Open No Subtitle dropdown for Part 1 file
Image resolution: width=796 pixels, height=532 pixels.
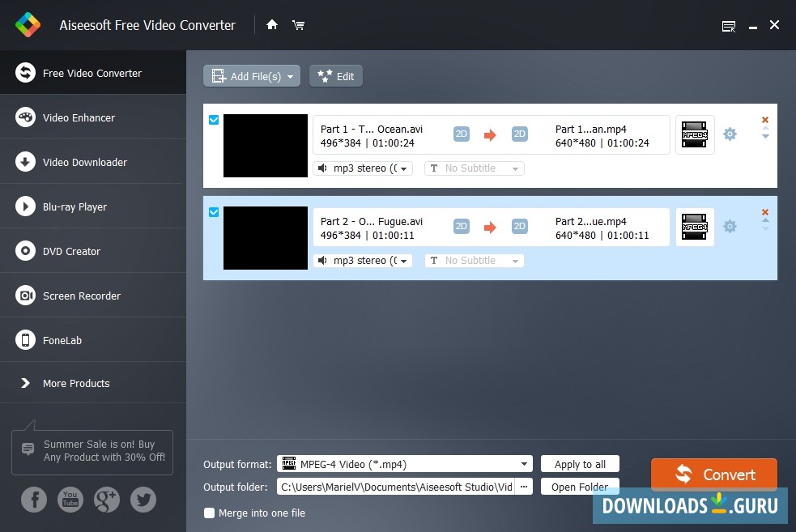(475, 168)
